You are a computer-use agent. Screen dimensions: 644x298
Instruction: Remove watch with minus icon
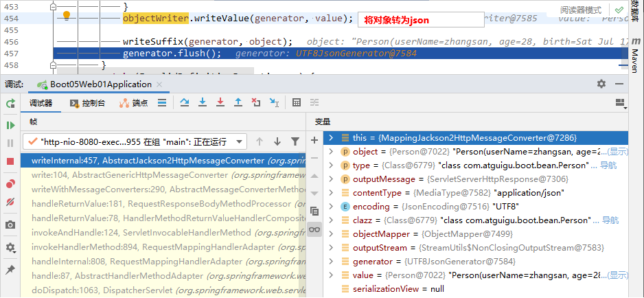click(x=314, y=158)
